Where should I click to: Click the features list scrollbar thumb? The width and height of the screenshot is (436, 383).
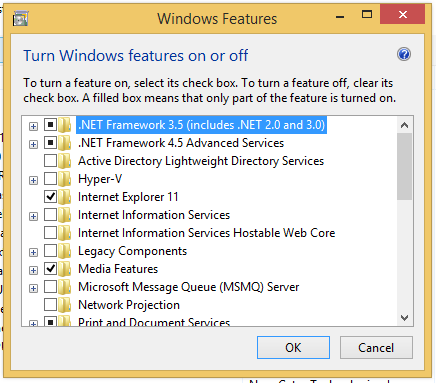404,167
